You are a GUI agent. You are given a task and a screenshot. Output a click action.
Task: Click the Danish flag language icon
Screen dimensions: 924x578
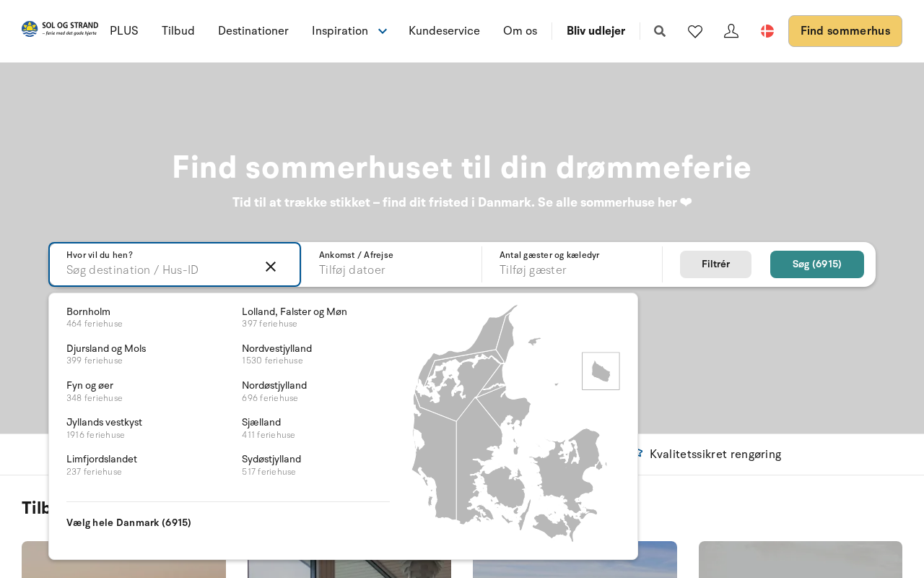click(x=767, y=31)
